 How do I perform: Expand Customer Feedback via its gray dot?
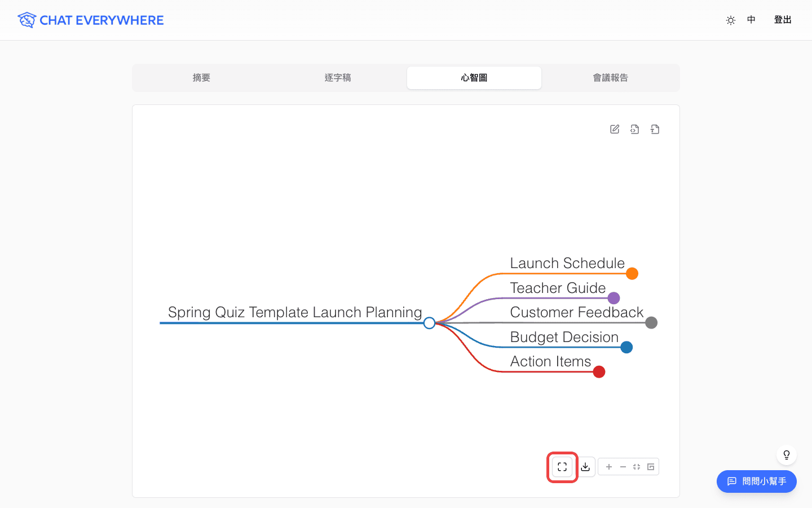(x=651, y=323)
